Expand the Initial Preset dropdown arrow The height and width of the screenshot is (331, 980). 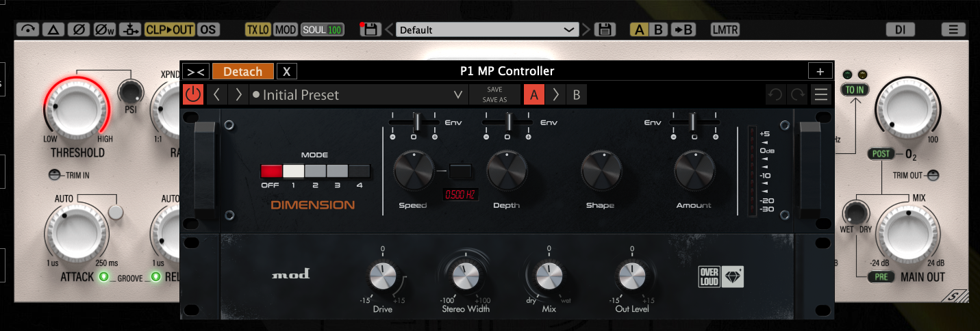coord(457,94)
